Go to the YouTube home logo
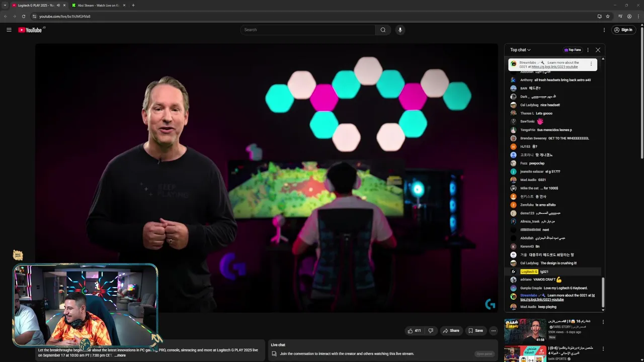 coord(30,30)
